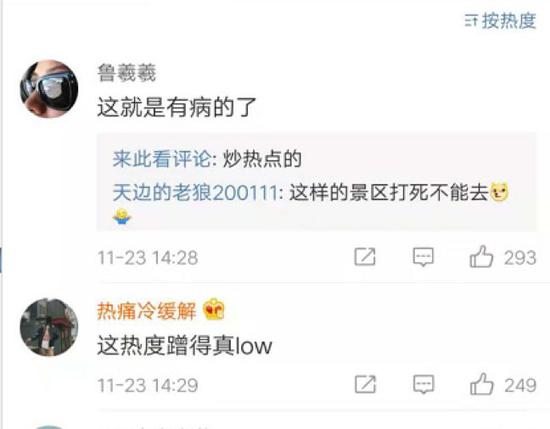Reply to the 11-23 14:29 comment

[x=423, y=384]
